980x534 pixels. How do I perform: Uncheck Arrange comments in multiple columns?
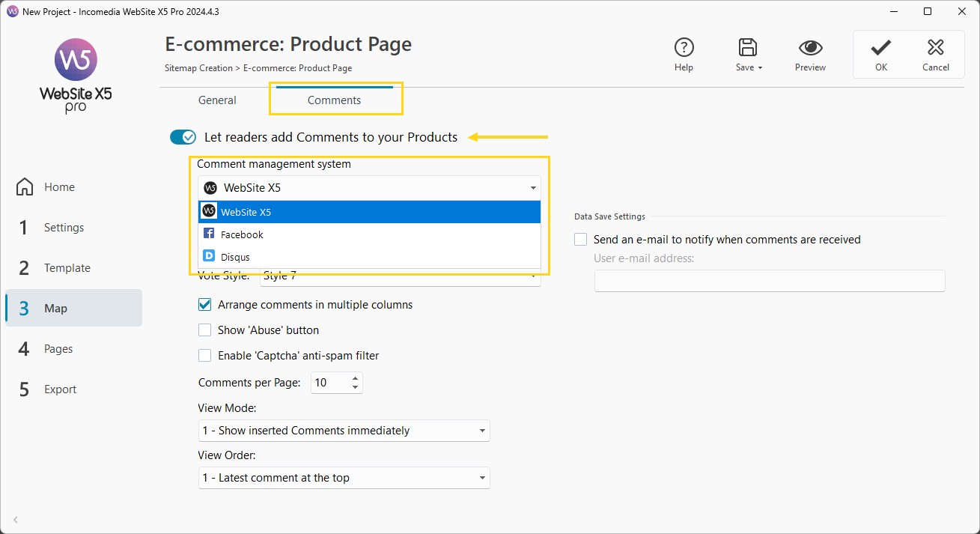(204, 305)
